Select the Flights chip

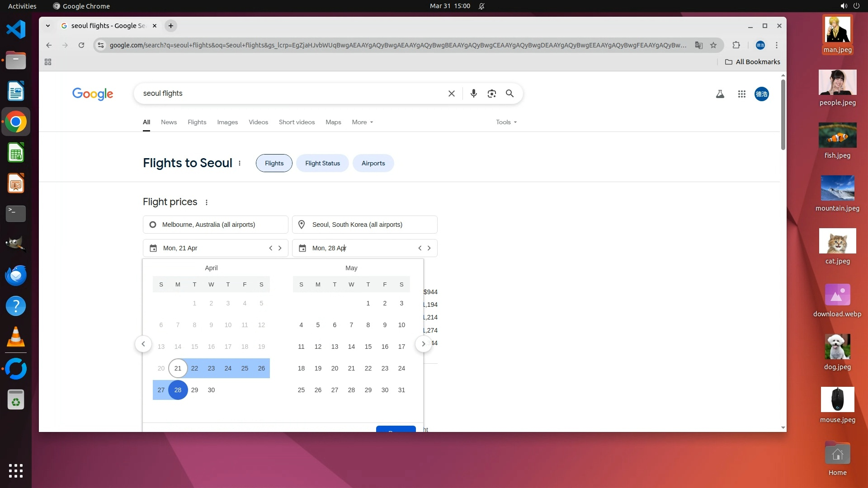coord(274,163)
